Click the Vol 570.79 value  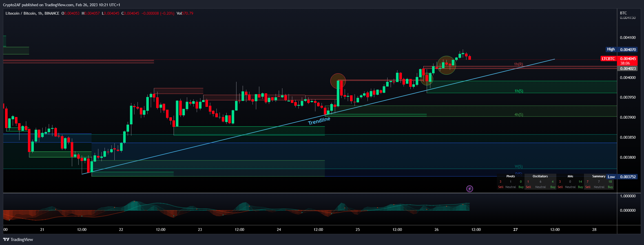[x=185, y=13]
